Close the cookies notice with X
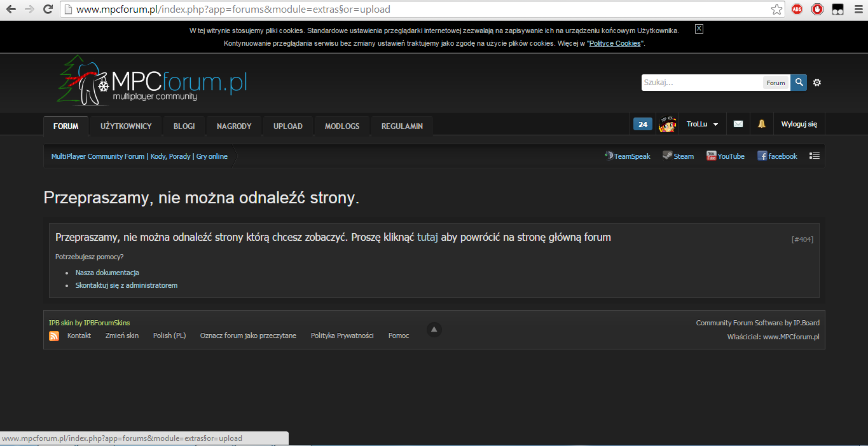The image size is (868, 446). 699,29
